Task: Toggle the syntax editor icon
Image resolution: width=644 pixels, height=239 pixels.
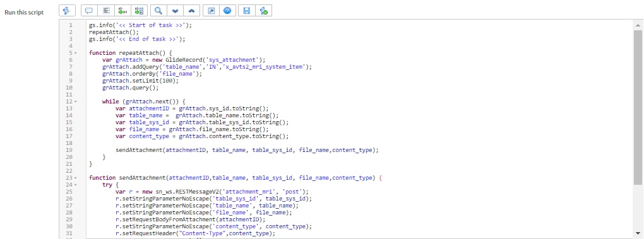Action: pos(66,11)
